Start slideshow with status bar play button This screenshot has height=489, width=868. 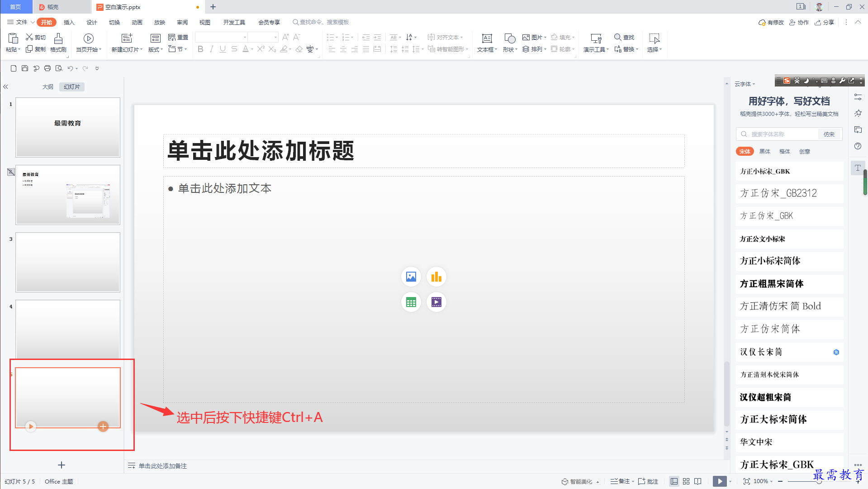(x=719, y=481)
